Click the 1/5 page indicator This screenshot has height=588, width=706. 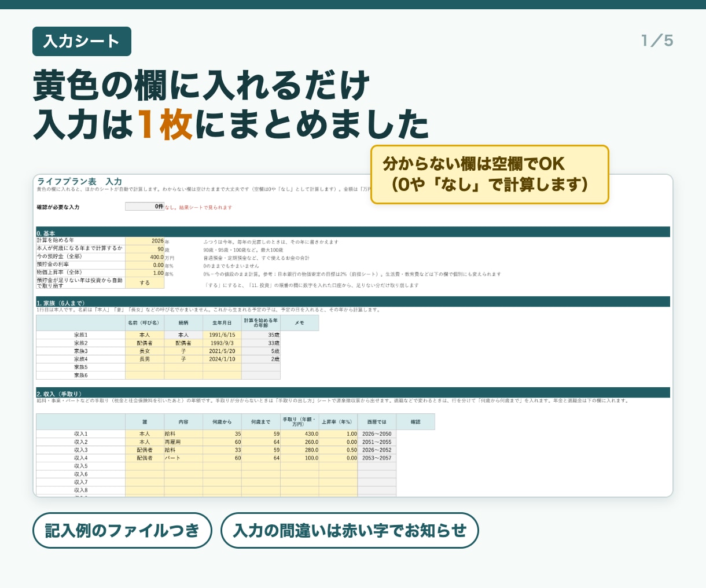click(657, 41)
